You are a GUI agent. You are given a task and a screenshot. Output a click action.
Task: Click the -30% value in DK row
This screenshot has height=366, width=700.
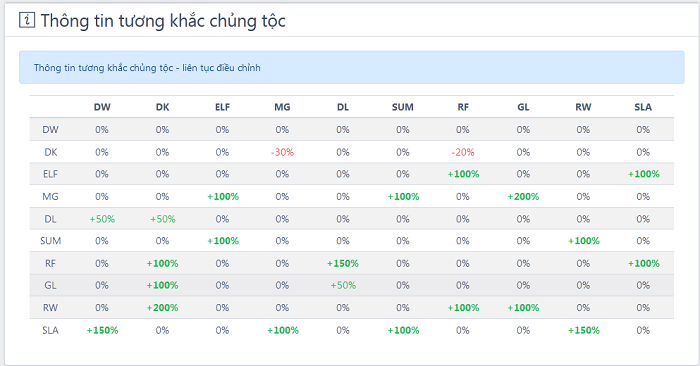[282, 152]
